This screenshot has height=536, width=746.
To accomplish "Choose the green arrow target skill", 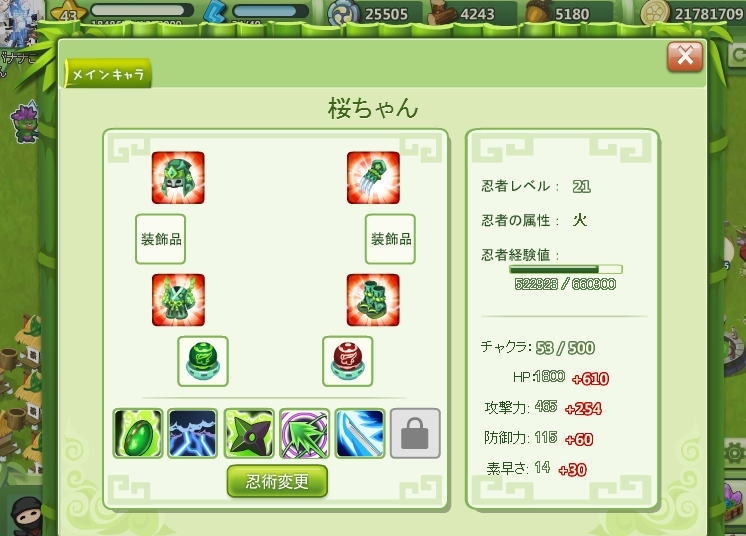I will click(304, 433).
